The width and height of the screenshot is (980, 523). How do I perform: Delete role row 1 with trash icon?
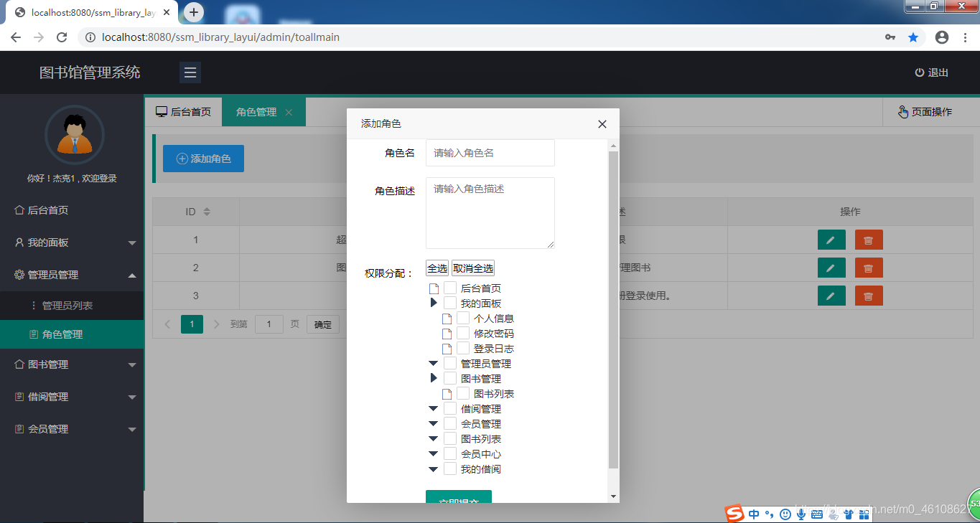869,240
